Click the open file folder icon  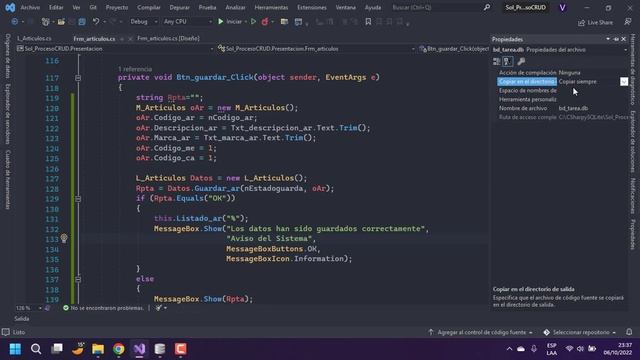pos(61,22)
